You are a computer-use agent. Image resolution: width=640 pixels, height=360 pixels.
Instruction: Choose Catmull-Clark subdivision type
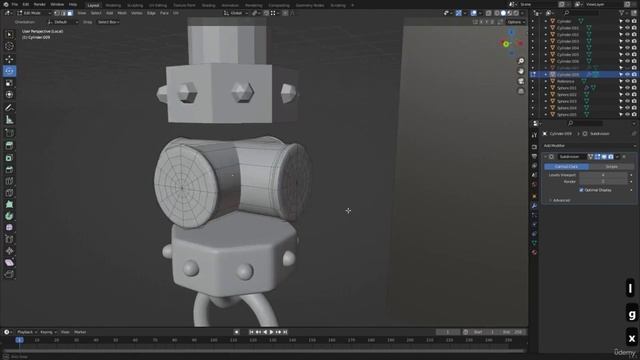(x=567, y=167)
